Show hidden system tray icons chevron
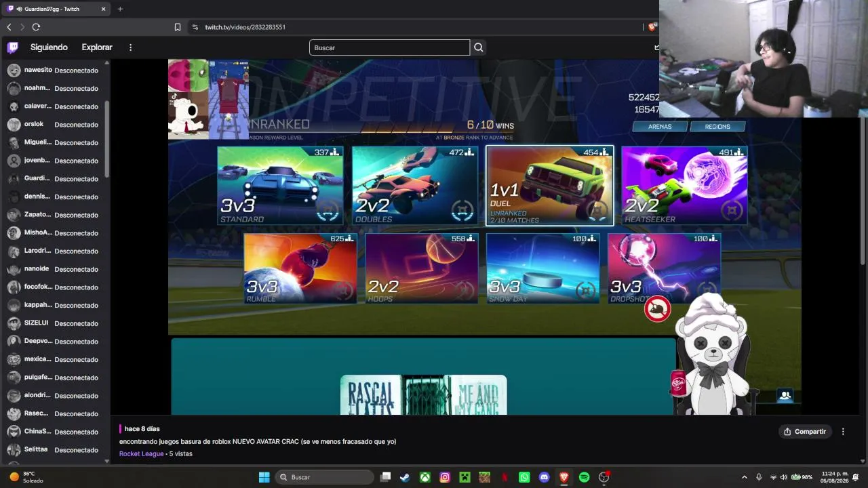This screenshot has width=868, height=488. (x=745, y=477)
